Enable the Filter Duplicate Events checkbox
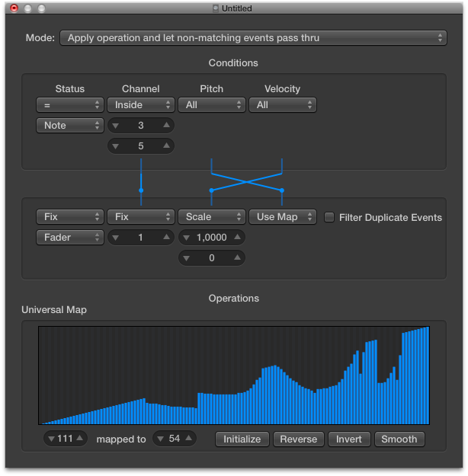468x476 pixels. (329, 217)
